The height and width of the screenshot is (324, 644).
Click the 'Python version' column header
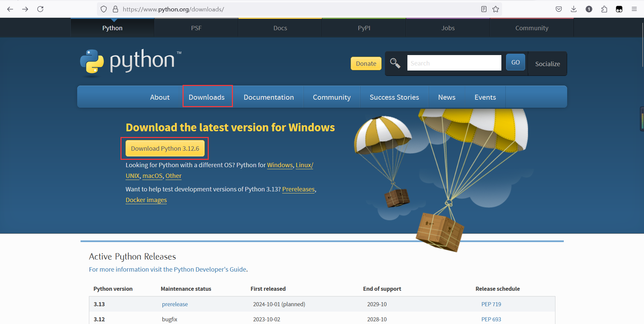click(113, 289)
